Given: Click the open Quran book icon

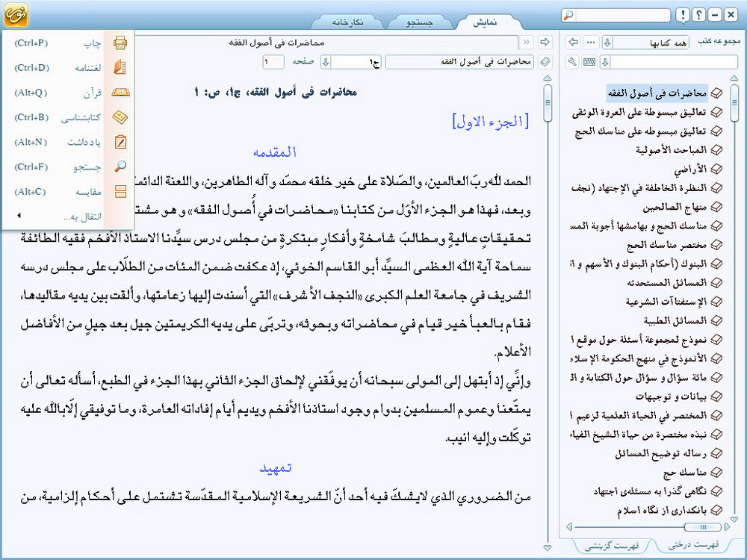Looking at the screenshot, I should [120, 92].
